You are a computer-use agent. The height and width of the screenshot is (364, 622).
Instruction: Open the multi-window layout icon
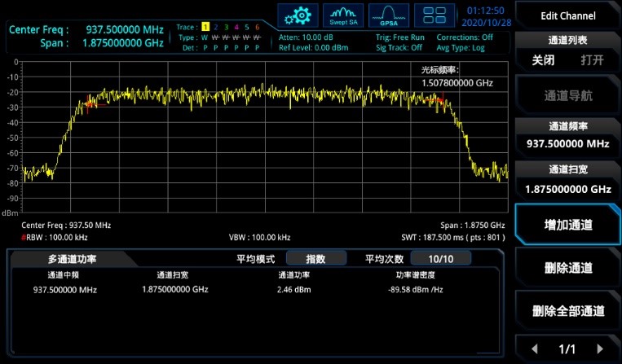435,15
